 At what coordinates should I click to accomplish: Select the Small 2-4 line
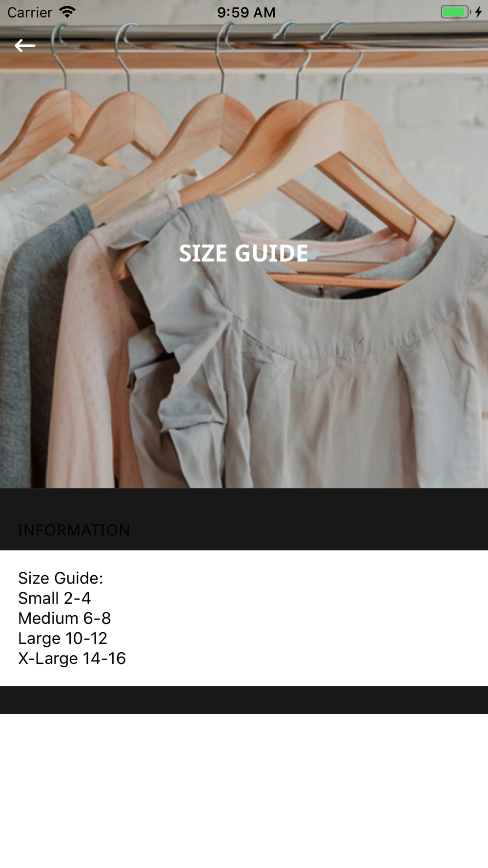click(x=55, y=598)
